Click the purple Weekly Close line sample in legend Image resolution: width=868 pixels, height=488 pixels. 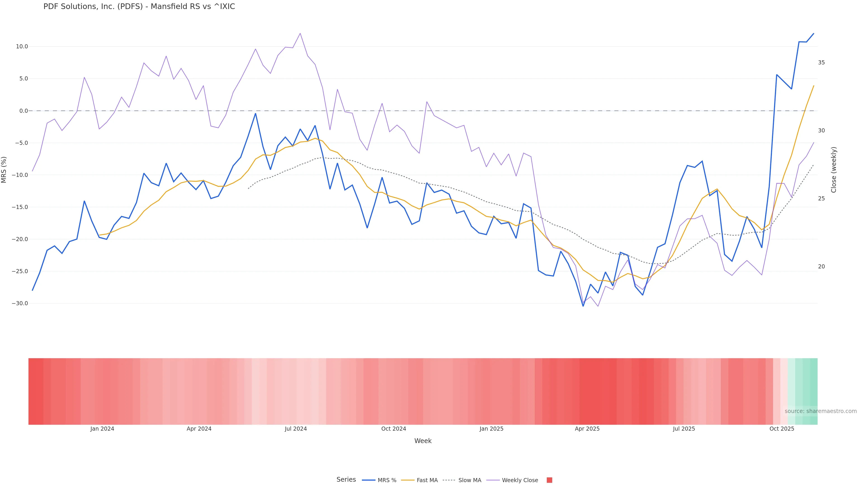pos(493,480)
